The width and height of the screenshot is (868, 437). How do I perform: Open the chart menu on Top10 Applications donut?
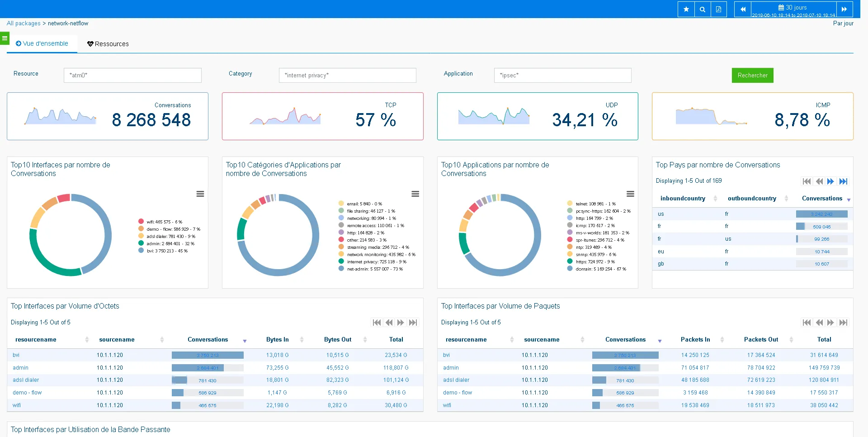coord(630,194)
